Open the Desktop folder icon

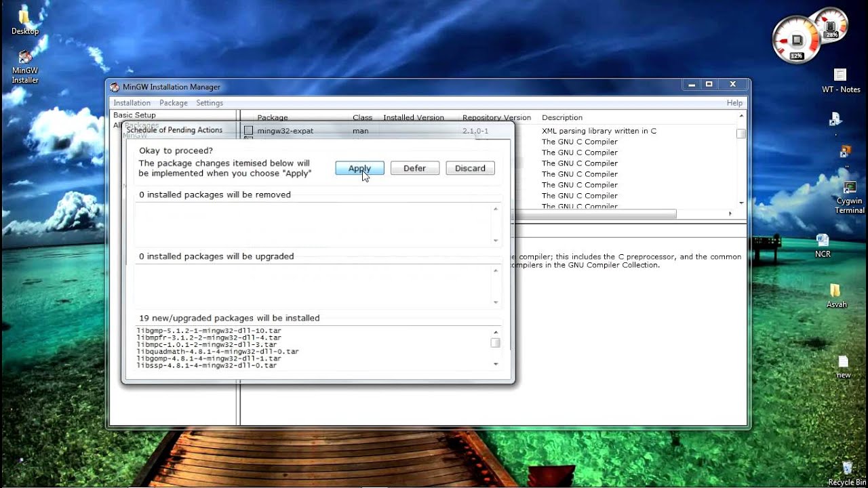(x=24, y=21)
